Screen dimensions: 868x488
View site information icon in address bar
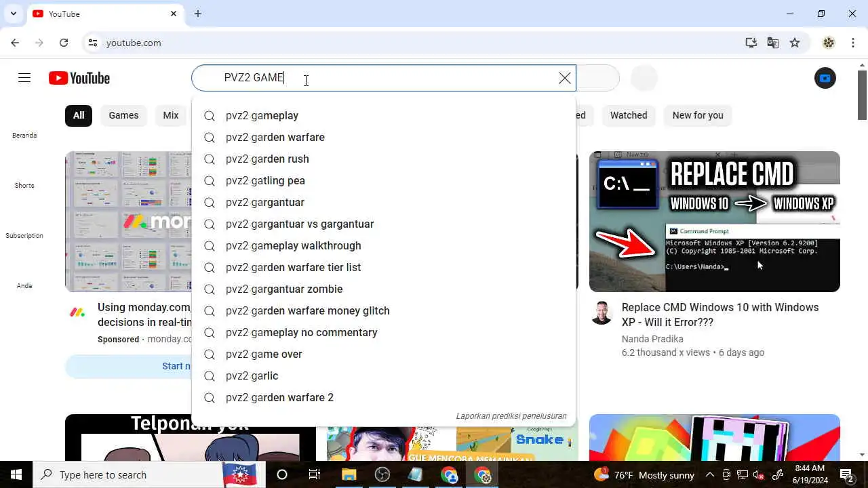click(93, 43)
